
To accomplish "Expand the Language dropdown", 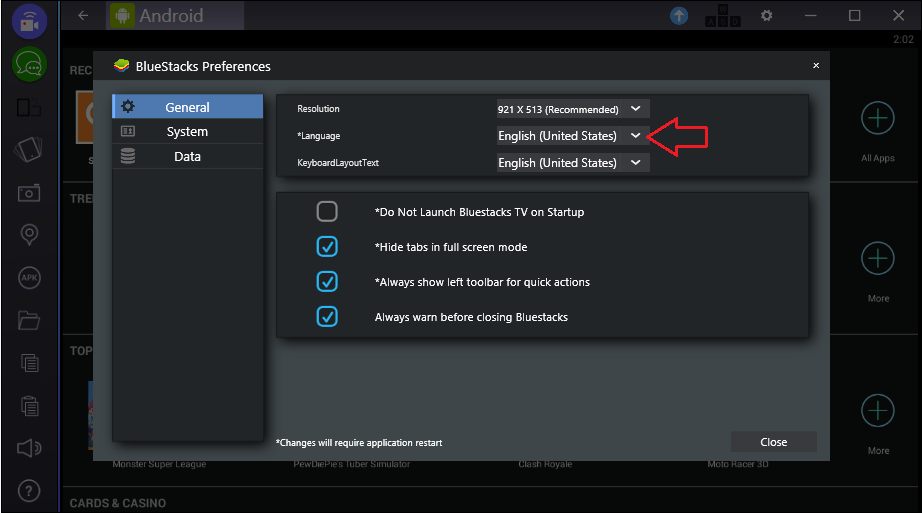I will coord(573,136).
